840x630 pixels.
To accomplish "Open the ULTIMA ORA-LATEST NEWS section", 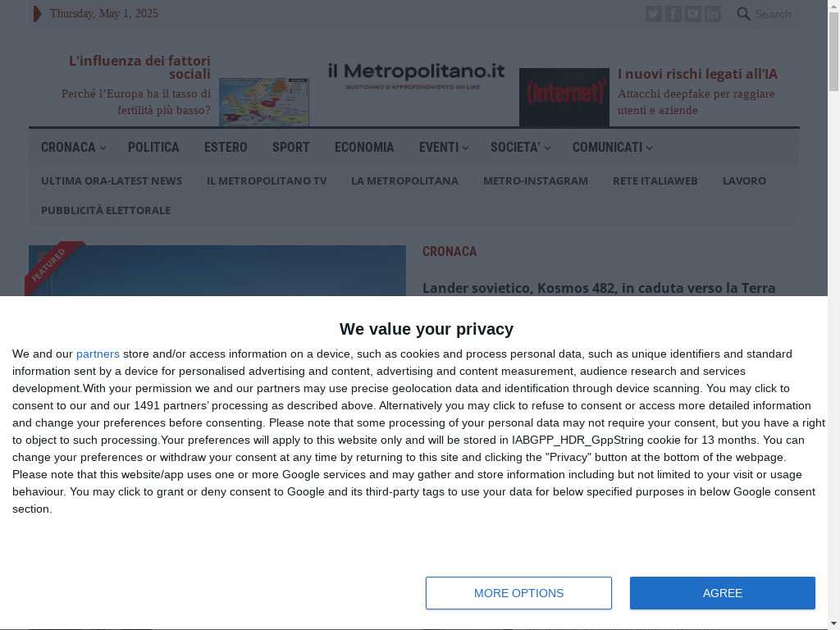I will tap(112, 181).
